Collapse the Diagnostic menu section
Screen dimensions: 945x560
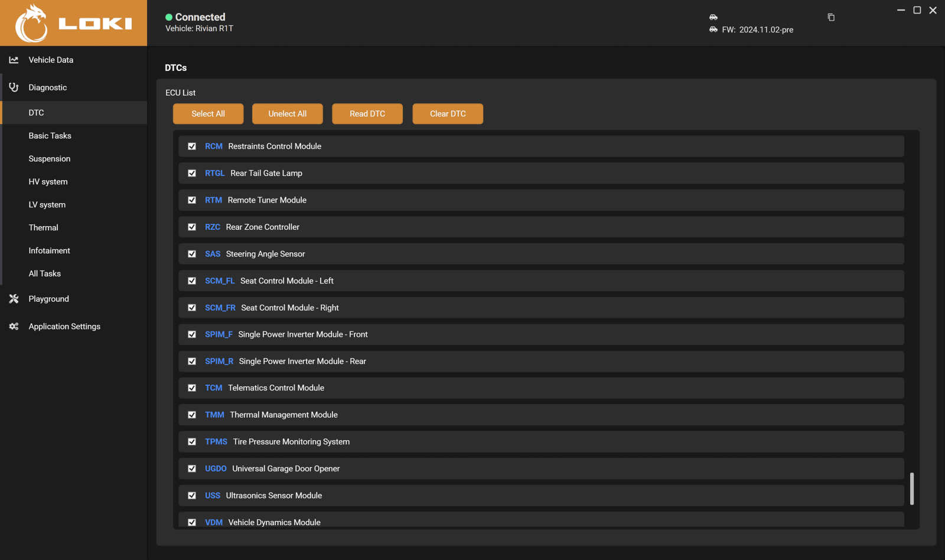coord(48,87)
